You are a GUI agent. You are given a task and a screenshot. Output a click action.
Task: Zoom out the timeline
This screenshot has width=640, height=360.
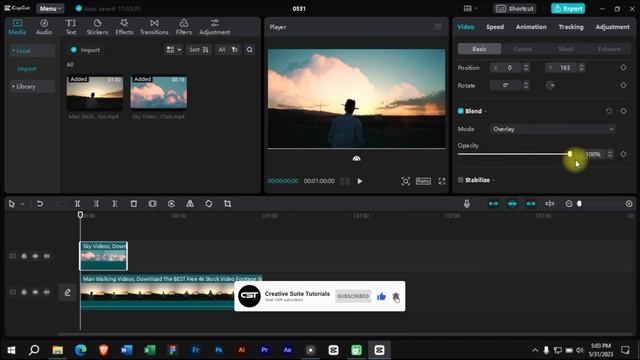569,203
